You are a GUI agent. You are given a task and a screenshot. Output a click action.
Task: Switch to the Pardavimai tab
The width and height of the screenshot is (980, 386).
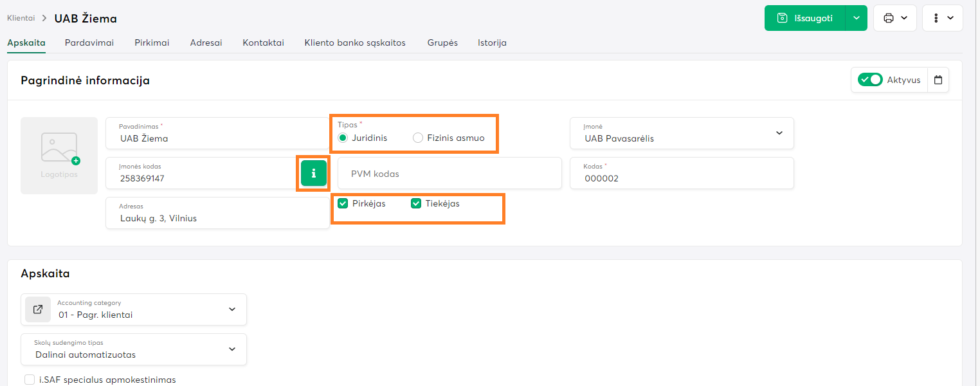click(x=89, y=43)
